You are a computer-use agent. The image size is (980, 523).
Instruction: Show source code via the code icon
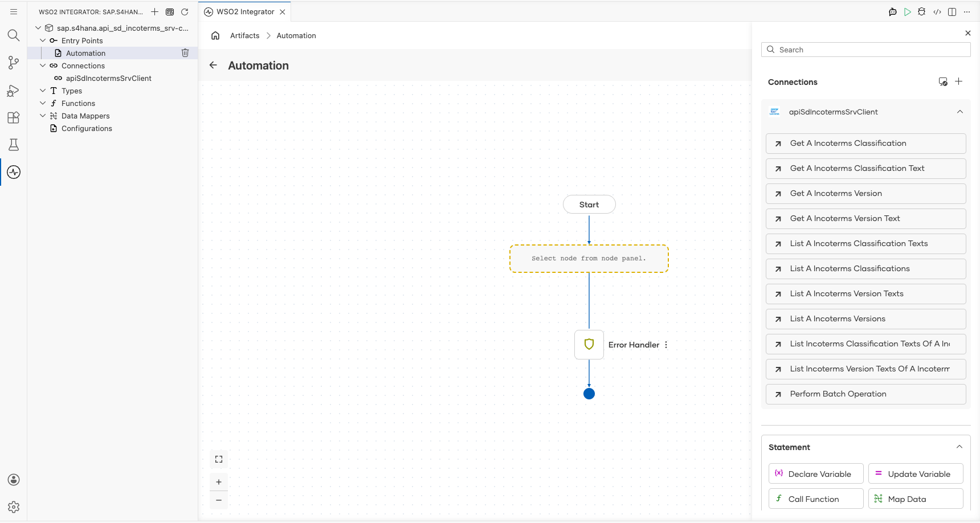pos(937,11)
